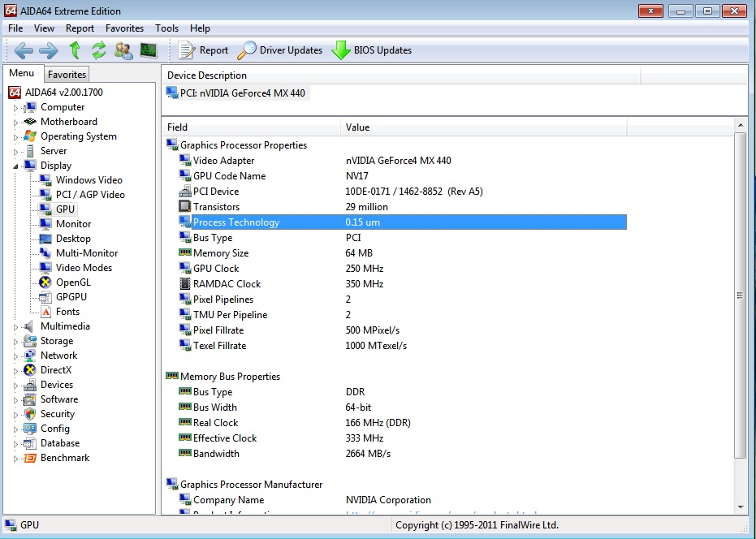This screenshot has width=756, height=539.
Task: Open BIOS Updates
Action: (x=372, y=50)
